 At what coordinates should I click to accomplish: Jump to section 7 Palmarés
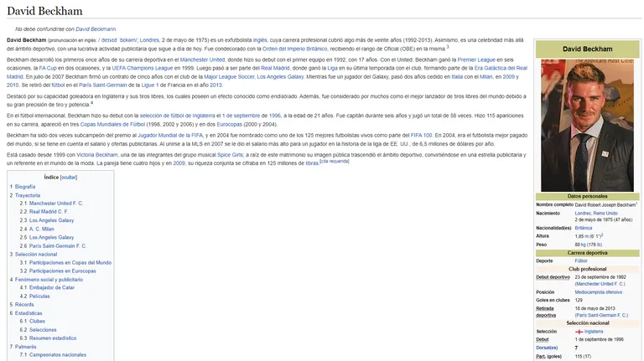click(x=25, y=347)
